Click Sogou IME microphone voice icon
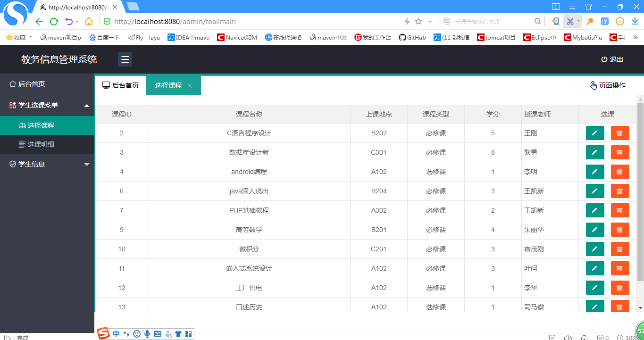This screenshot has height=340, width=644. coord(147,334)
